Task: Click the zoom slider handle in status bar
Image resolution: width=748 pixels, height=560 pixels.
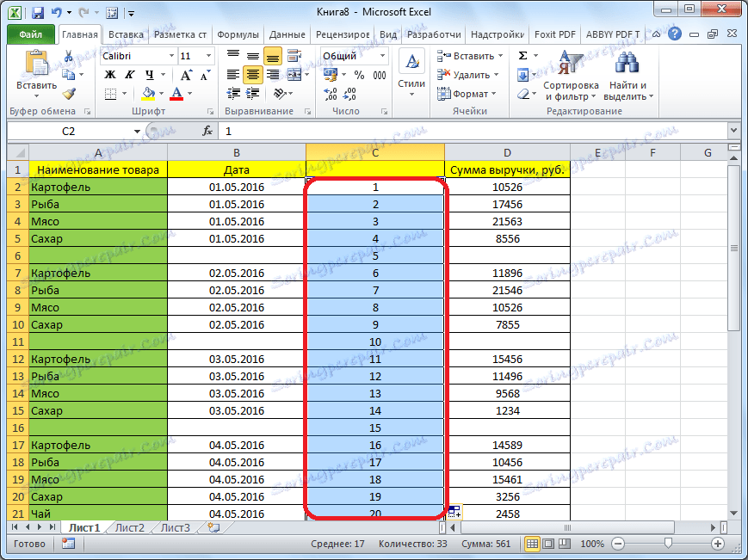Action: pos(668,544)
